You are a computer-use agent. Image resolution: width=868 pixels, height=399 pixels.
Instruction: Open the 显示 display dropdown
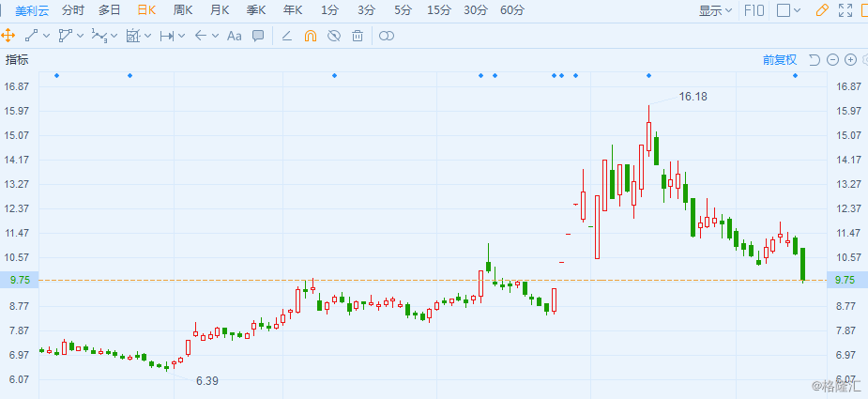(x=715, y=10)
